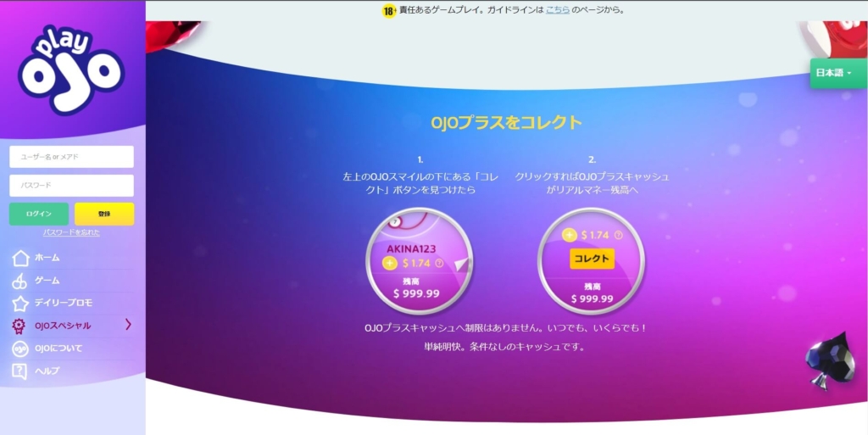Click question mark beside $1.74 under AKINA123
Image resolution: width=868 pixels, height=435 pixels.
[x=440, y=264]
